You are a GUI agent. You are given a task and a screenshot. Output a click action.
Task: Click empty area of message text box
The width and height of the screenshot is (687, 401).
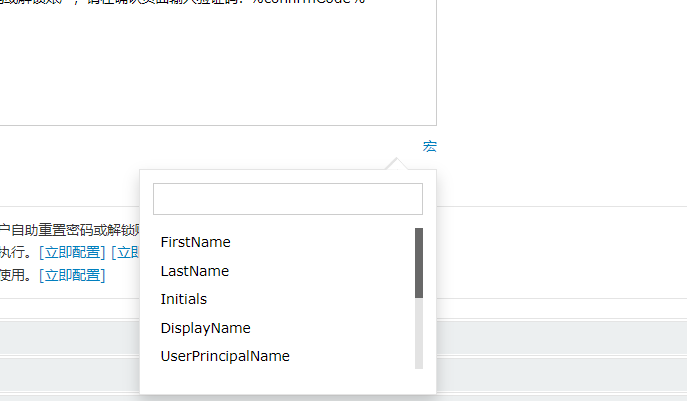pyautogui.click(x=200, y=80)
